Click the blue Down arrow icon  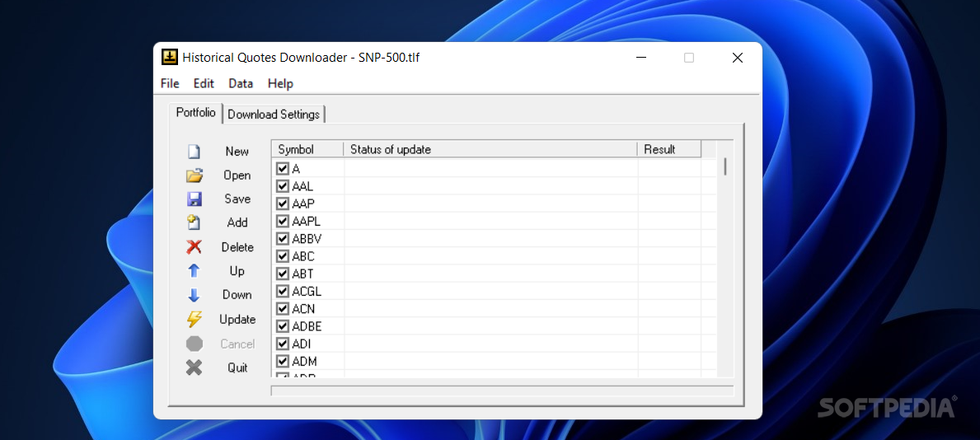195,295
